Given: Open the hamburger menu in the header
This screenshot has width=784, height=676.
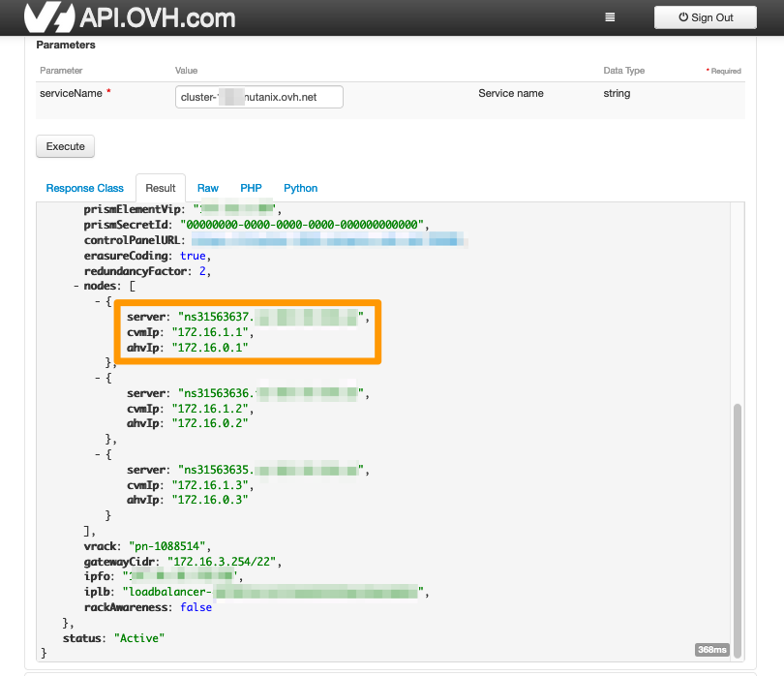Looking at the screenshot, I should click(x=609, y=16).
